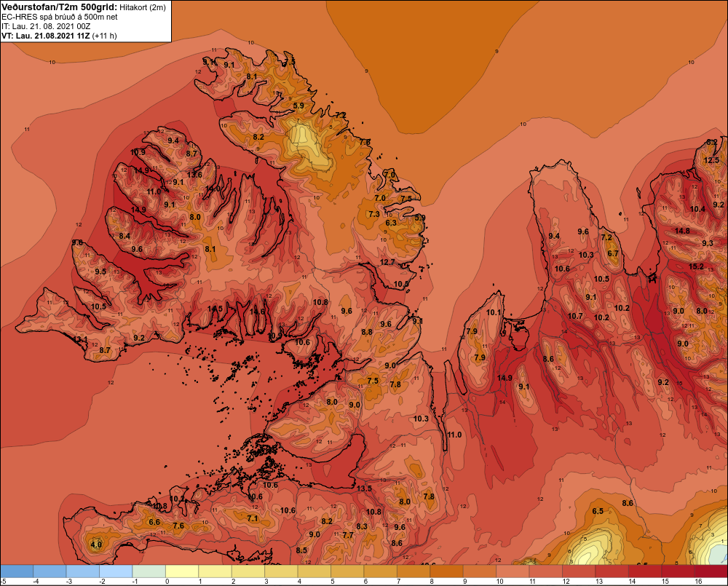Click the 14.6 temperature value
The height and width of the screenshot is (586, 728).
(257, 312)
